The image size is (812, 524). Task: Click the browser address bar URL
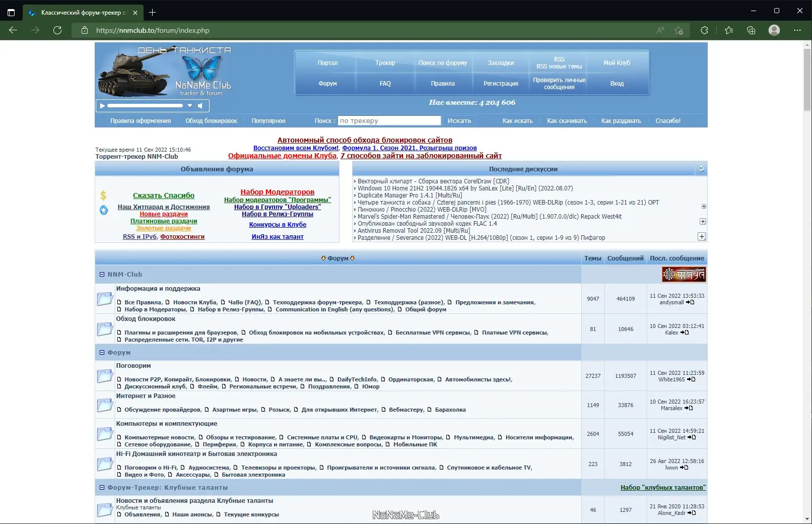coord(153,30)
